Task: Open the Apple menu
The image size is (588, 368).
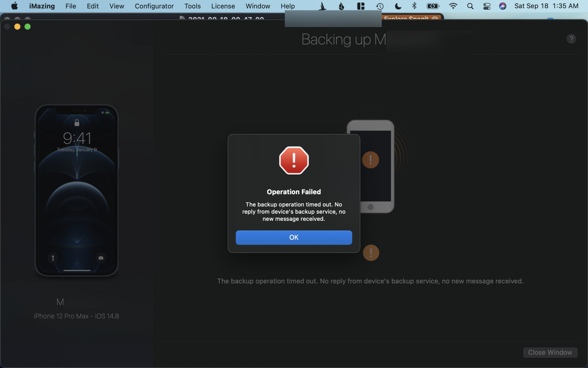Action: pyautogui.click(x=14, y=6)
